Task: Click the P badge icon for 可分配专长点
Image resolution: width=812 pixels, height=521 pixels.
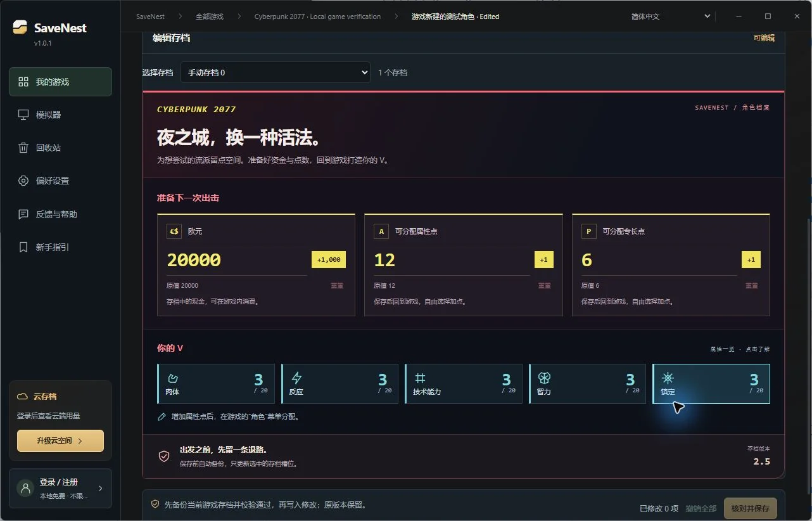Action: click(x=588, y=231)
